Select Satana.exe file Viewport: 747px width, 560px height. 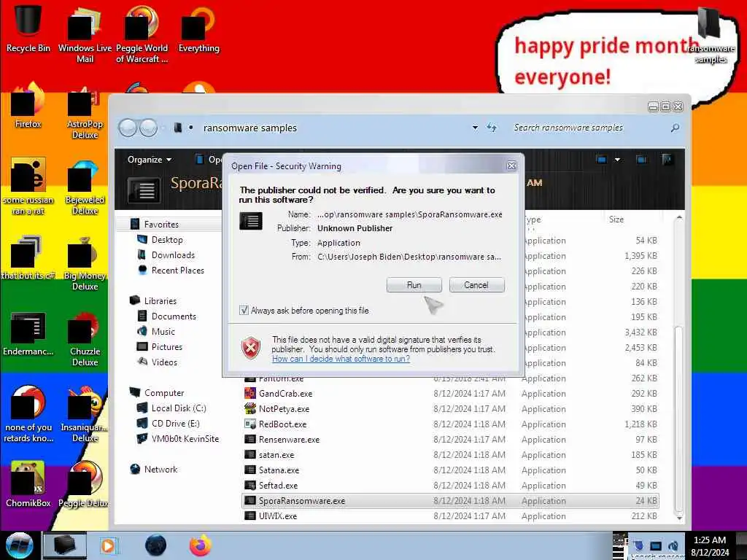(x=279, y=470)
